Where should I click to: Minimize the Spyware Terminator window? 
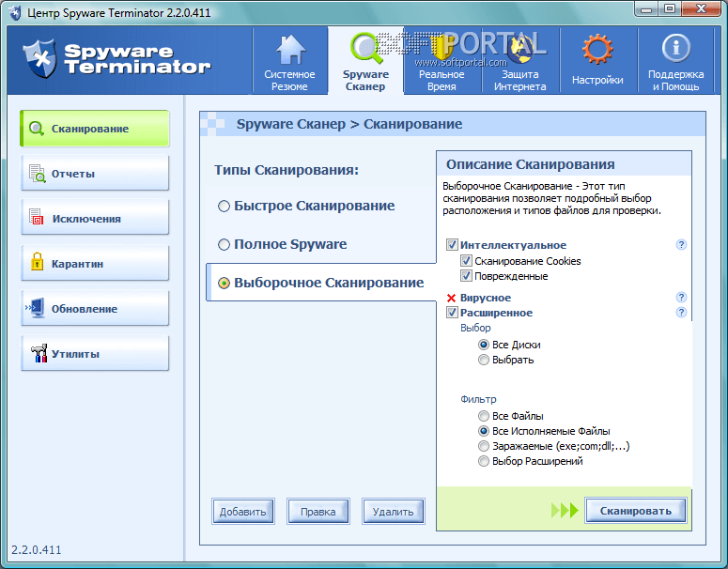pos(647,8)
